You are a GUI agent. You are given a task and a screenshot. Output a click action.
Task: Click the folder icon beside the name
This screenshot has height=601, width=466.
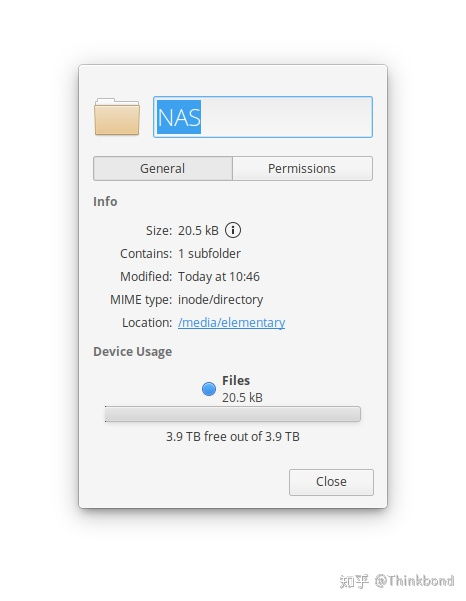pyautogui.click(x=116, y=117)
